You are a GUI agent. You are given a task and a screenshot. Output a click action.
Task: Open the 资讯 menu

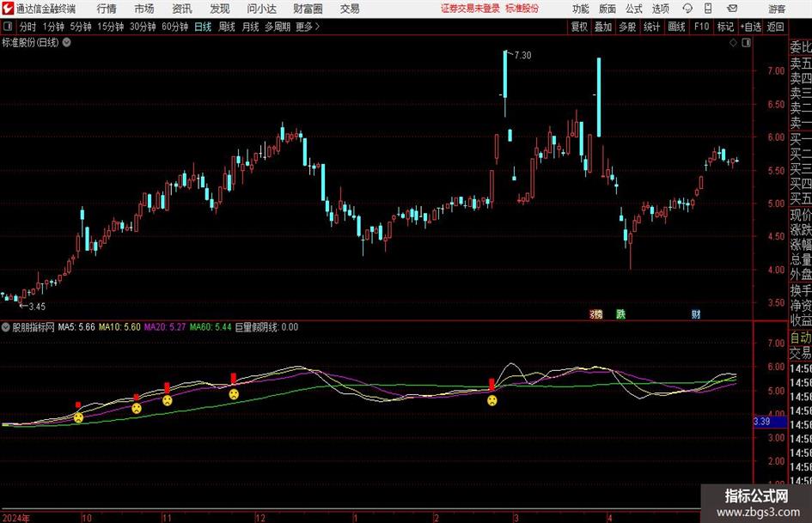coord(182,9)
